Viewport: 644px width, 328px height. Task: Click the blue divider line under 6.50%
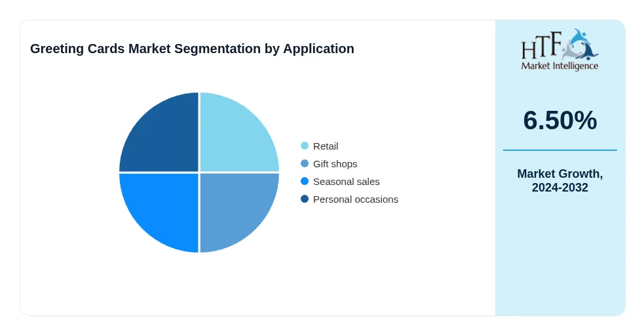(559, 150)
